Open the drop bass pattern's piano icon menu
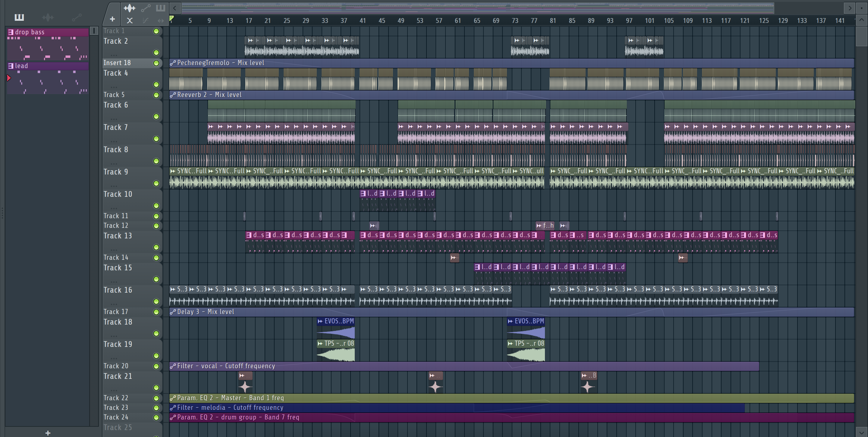 coord(11,32)
